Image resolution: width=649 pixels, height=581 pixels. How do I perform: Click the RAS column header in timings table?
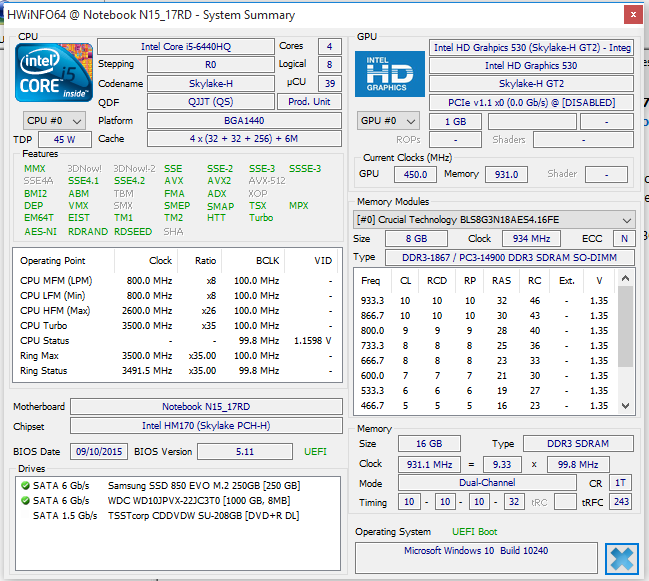(501, 281)
